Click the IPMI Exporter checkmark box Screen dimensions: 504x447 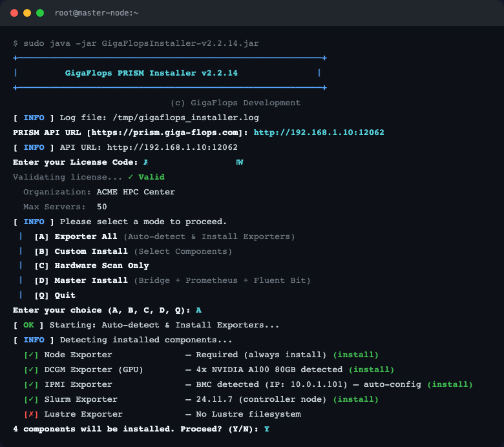[31, 384]
